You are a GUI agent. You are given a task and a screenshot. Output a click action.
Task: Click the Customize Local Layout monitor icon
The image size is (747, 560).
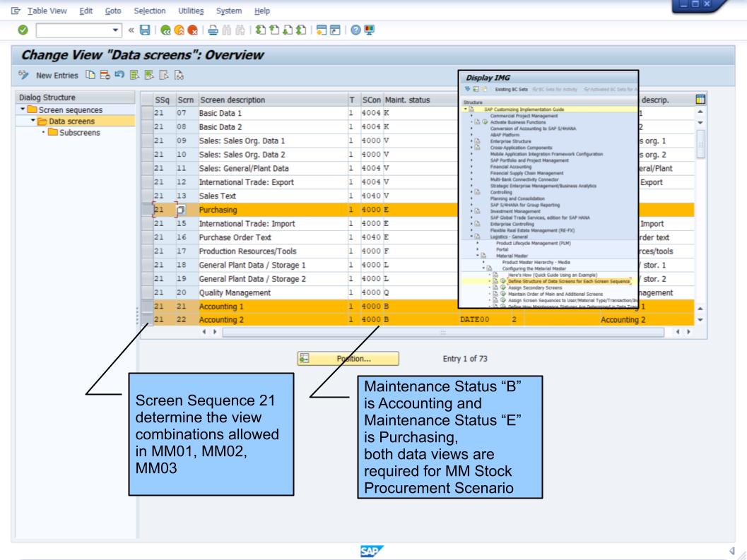pyautogui.click(x=369, y=30)
